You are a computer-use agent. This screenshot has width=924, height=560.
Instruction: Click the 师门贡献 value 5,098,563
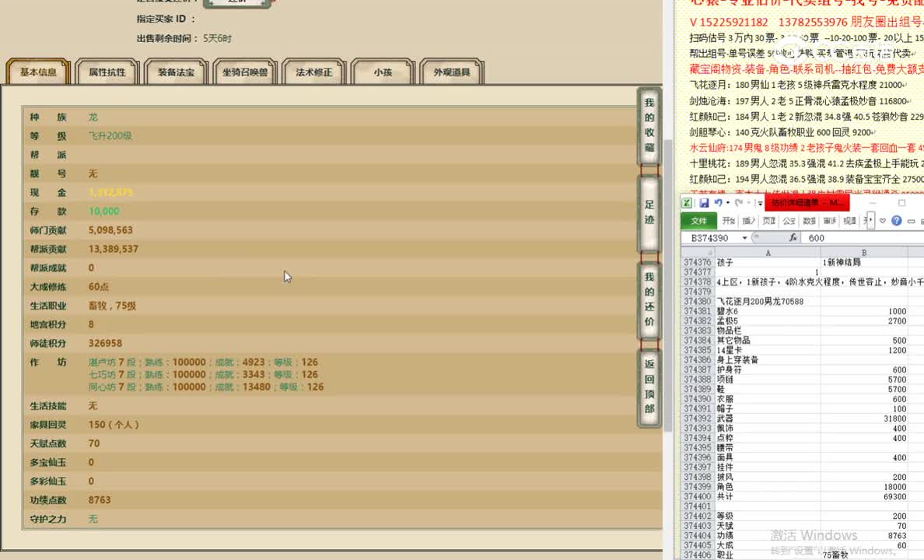point(110,230)
